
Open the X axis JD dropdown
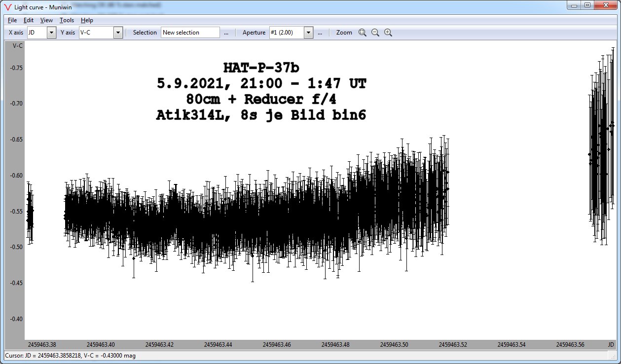click(51, 33)
